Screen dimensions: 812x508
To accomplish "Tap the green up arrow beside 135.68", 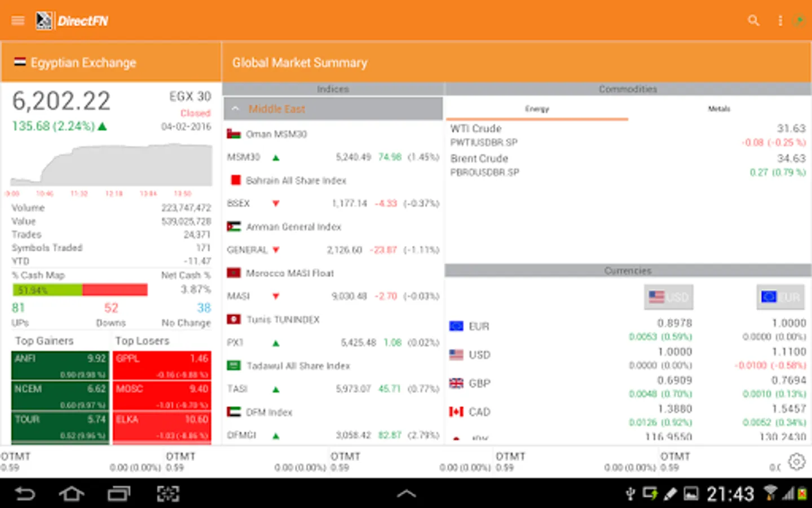I will [x=102, y=126].
